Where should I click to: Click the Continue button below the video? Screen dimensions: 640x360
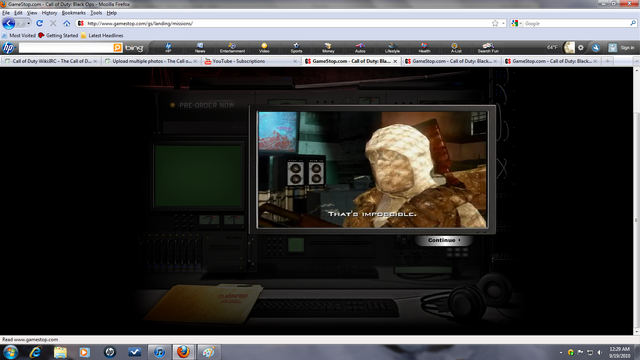pos(444,240)
